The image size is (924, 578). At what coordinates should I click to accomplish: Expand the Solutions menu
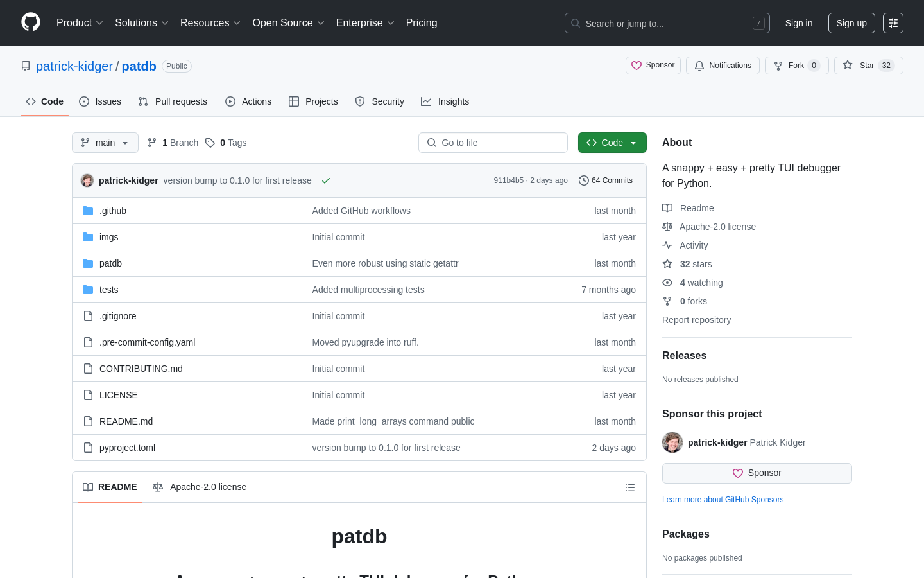click(x=141, y=23)
